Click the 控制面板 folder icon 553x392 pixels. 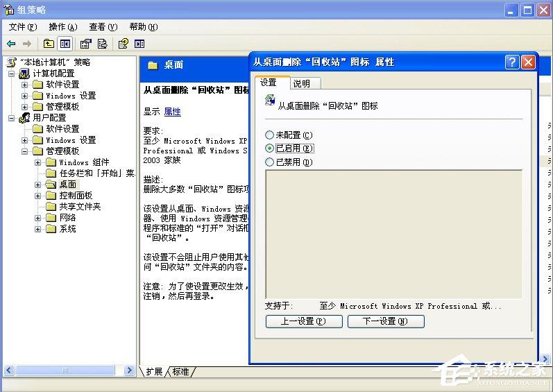point(51,196)
